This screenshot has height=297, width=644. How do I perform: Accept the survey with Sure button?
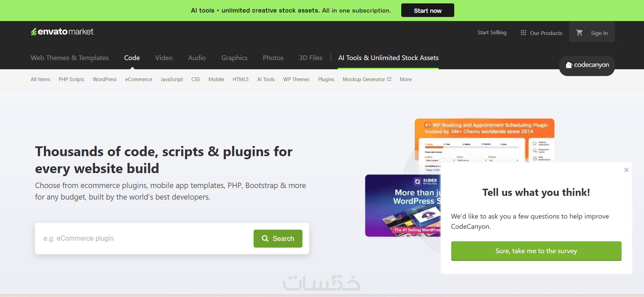pos(536,251)
